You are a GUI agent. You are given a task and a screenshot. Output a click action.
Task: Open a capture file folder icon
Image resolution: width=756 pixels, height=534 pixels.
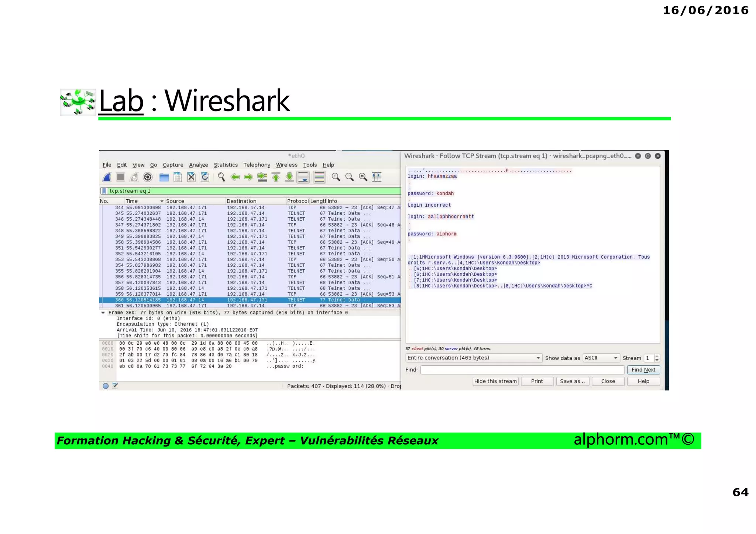click(164, 178)
